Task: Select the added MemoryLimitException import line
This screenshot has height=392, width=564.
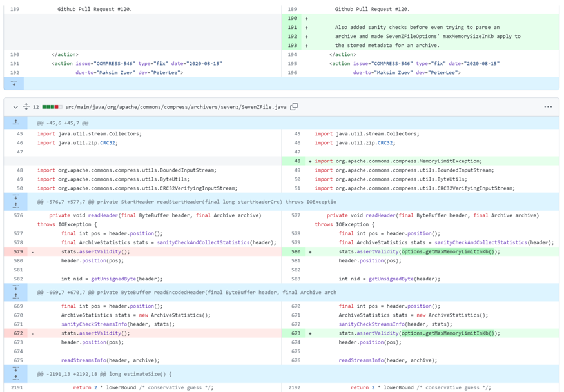Action: pyautogui.click(x=420, y=161)
